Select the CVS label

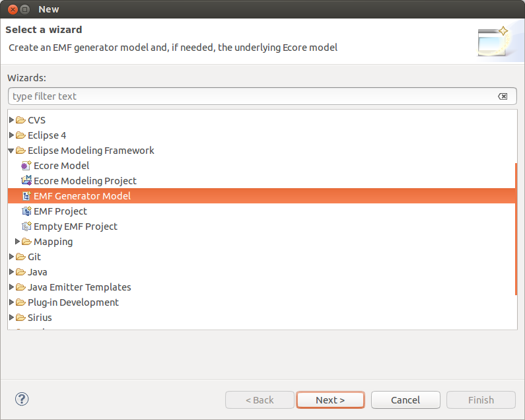pos(36,120)
